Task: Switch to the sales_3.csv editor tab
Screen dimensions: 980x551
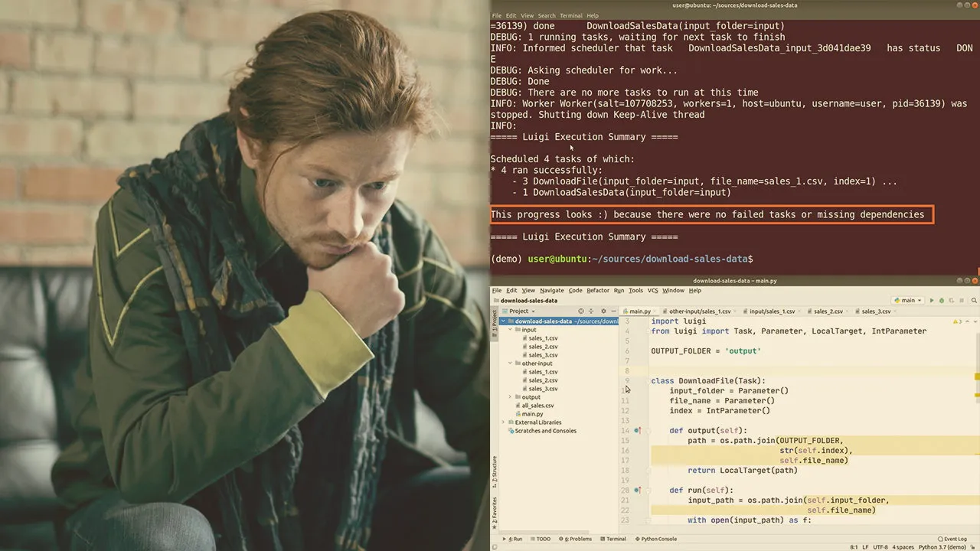Action: click(876, 311)
